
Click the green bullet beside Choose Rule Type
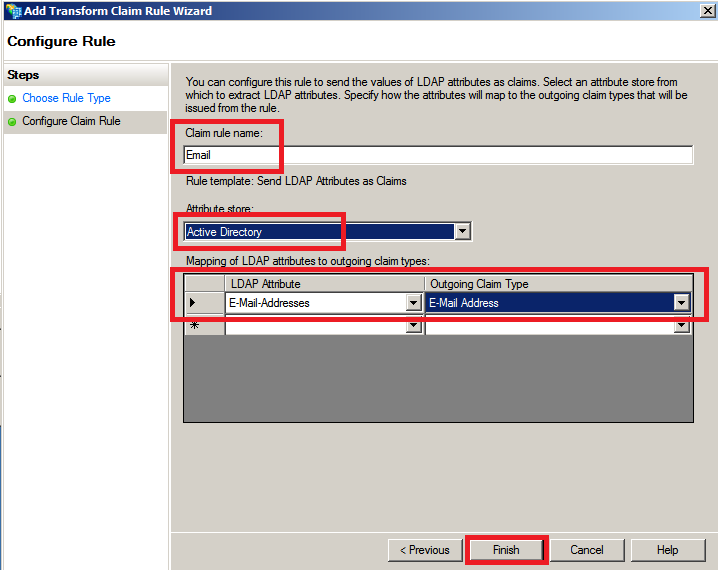[12, 98]
